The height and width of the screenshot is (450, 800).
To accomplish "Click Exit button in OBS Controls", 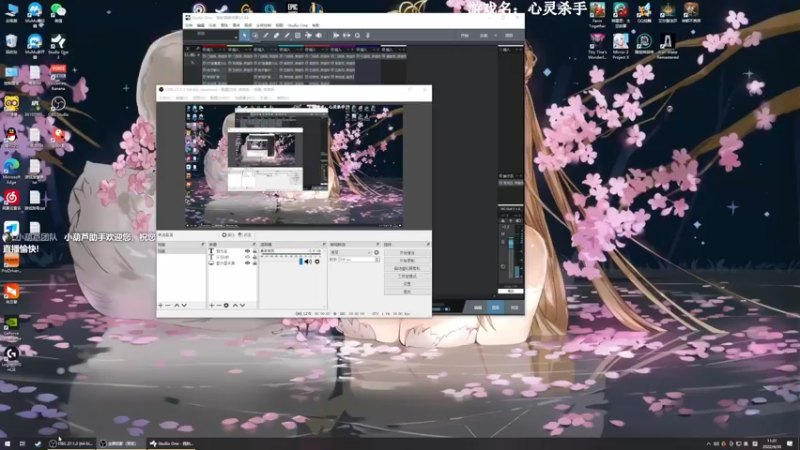I will (407, 291).
